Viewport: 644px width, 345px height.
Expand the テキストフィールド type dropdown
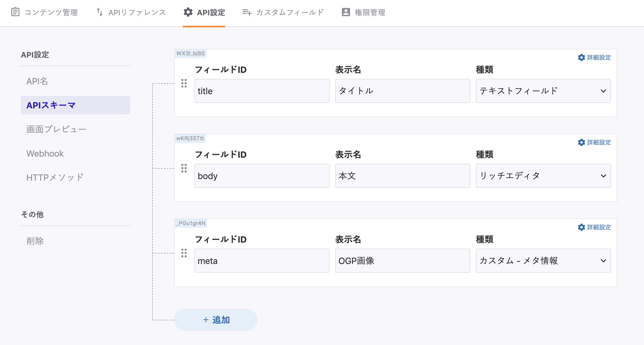[543, 91]
